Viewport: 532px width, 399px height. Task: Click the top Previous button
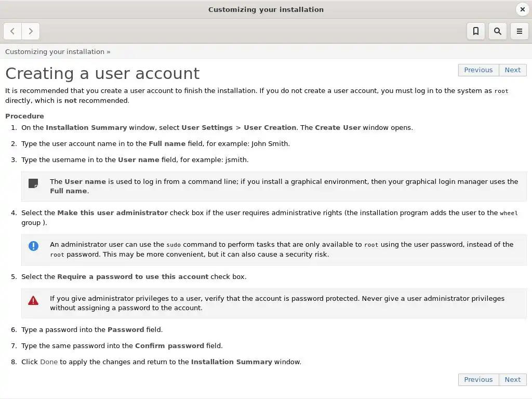478,70
